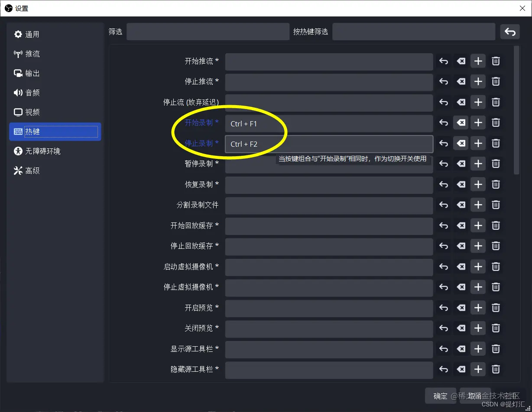Open the 音频 settings section

pyautogui.click(x=55, y=93)
